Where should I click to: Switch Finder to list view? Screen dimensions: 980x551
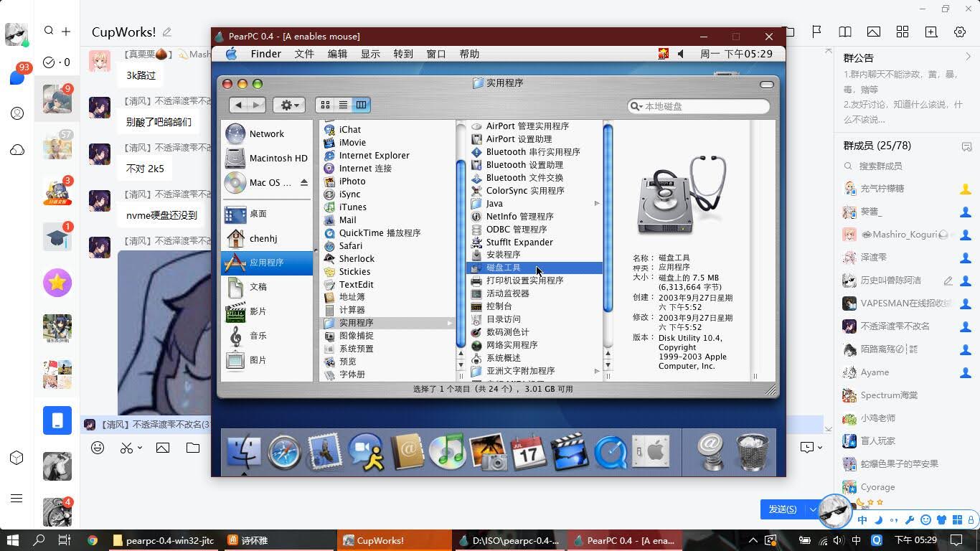343,105
